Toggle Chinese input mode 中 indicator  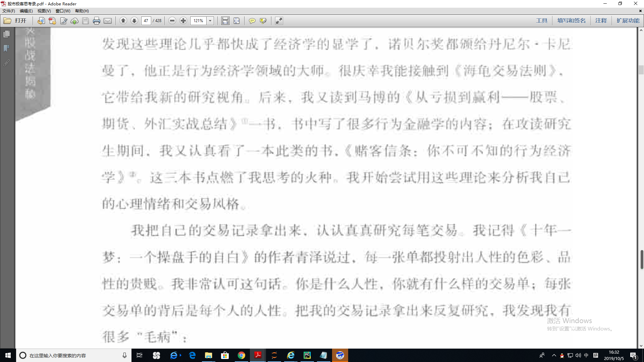pos(586,355)
